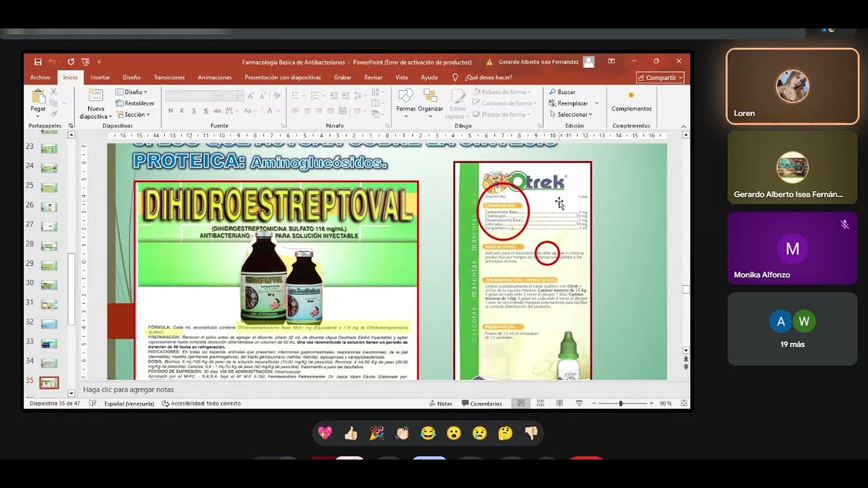The image size is (868, 488).
Task: Open the Ayuda tab
Action: 429,77
